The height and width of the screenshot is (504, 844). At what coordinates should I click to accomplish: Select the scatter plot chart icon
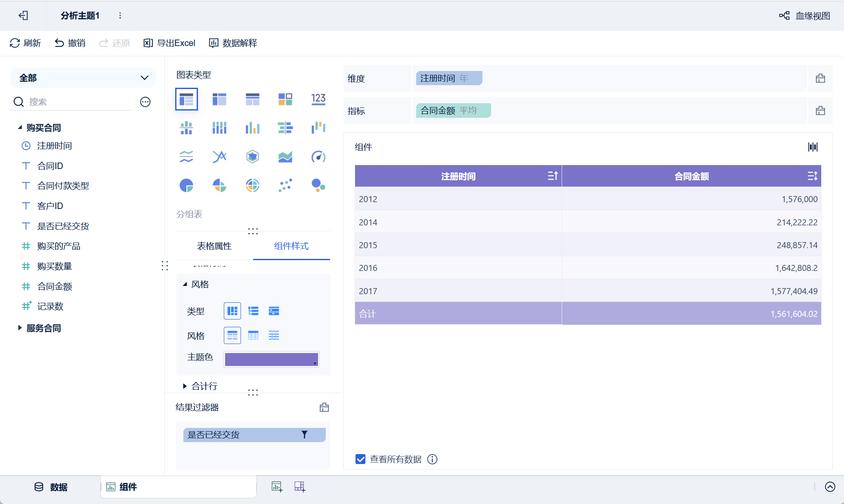tap(285, 185)
